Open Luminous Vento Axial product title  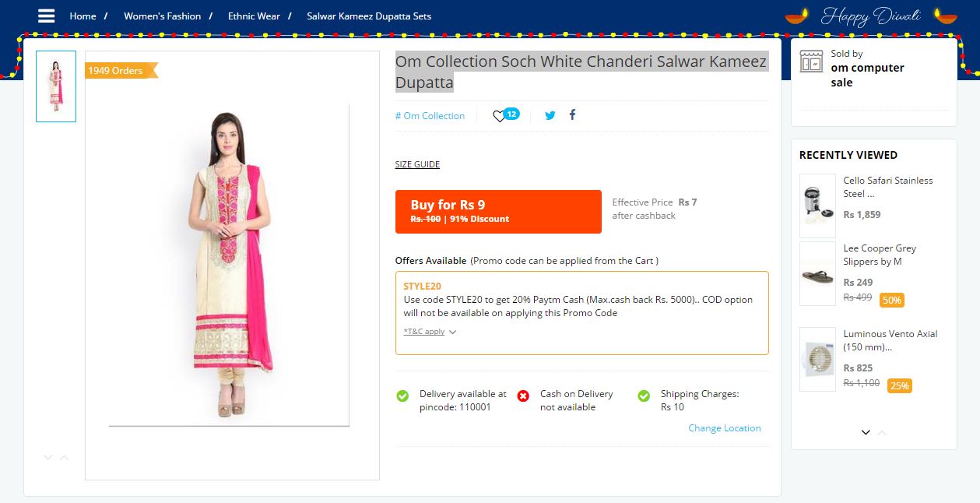coord(890,340)
